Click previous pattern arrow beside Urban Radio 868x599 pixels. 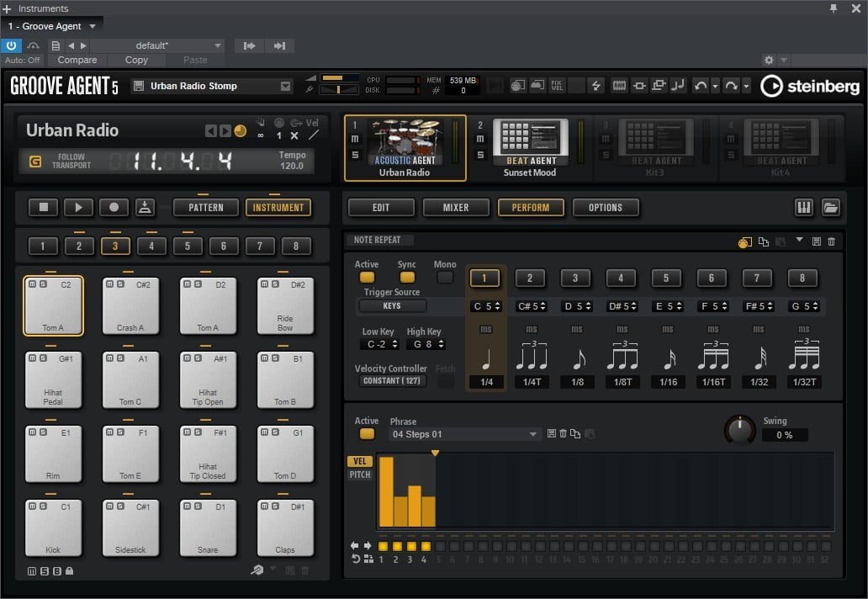pos(211,130)
